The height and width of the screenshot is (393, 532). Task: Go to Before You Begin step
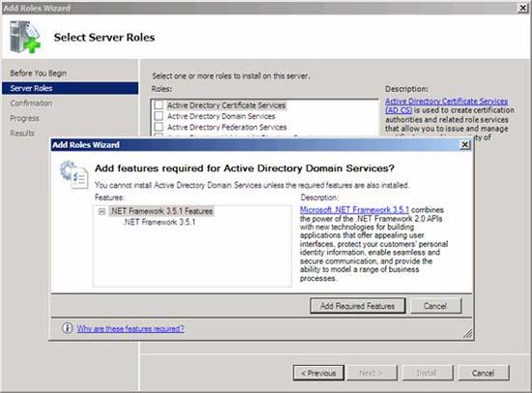click(x=39, y=73)
